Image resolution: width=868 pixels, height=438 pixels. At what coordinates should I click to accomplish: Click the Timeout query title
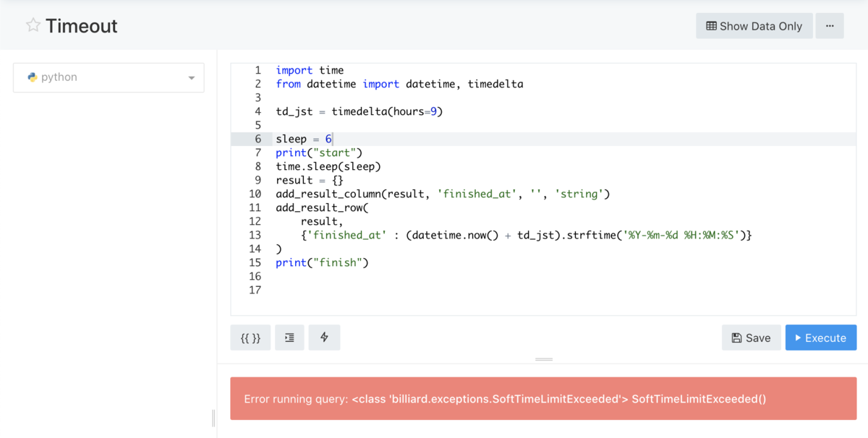click(x=81, y=26)
